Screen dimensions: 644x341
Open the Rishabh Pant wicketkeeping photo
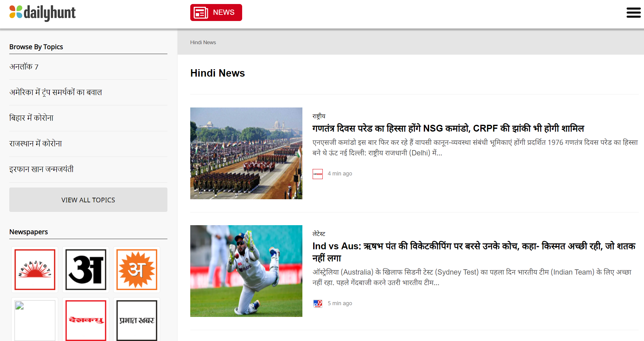pos(246,271)
